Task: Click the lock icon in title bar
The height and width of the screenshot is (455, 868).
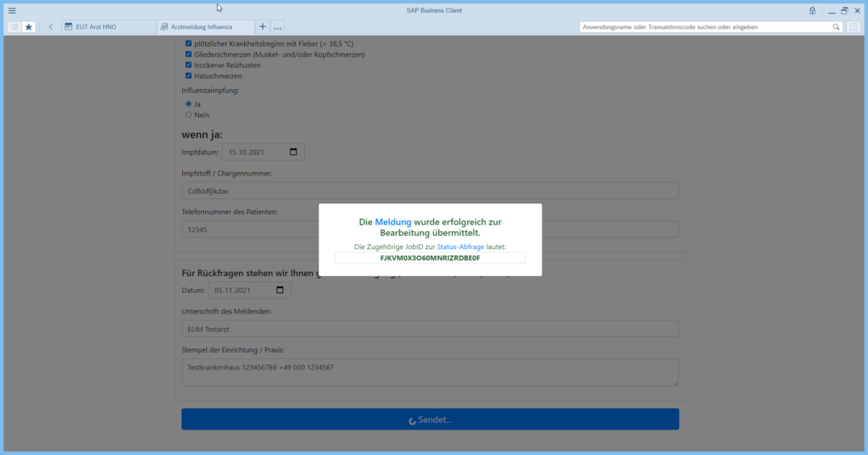Action: [x=813, y=10]
